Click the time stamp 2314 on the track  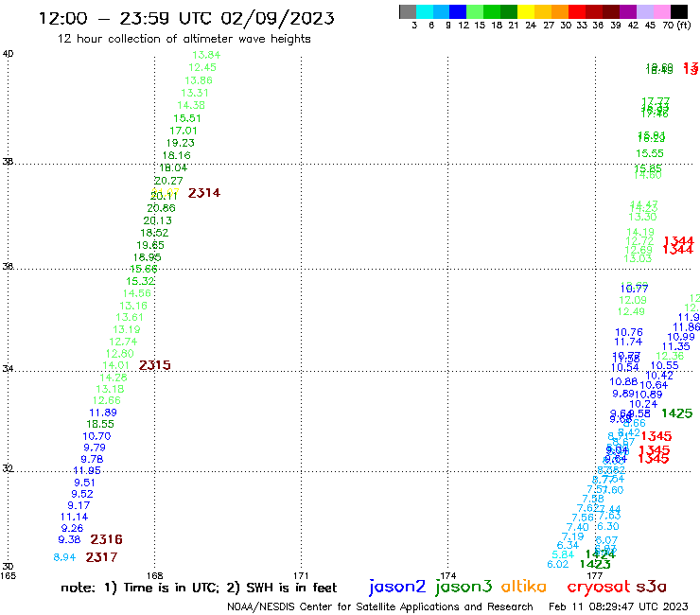tap(204, 193)
